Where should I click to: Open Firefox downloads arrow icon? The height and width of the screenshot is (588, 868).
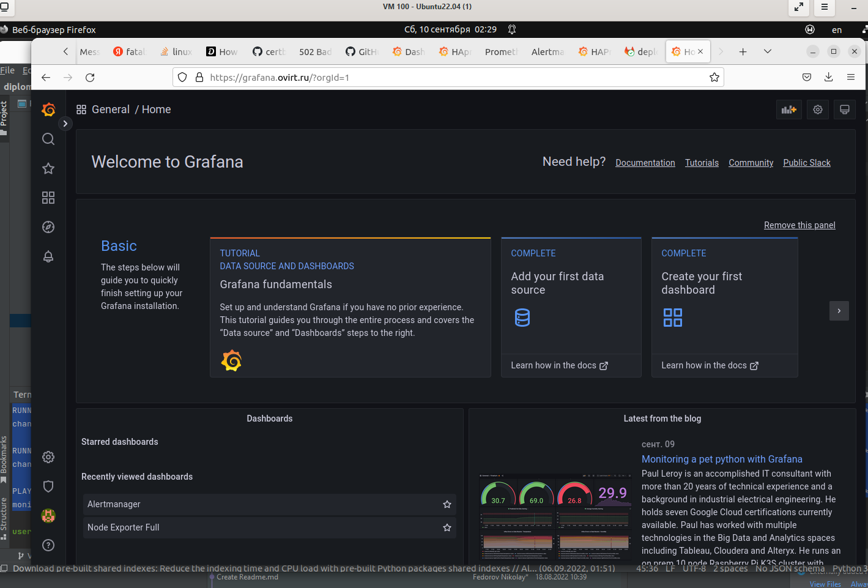(829, 77)
